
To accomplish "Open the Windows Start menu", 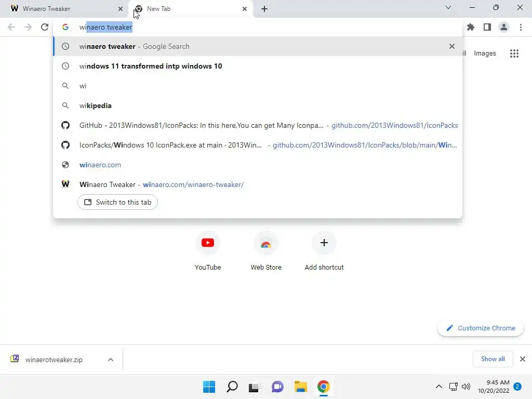I will pyautogui.click(x=209, y=387).
